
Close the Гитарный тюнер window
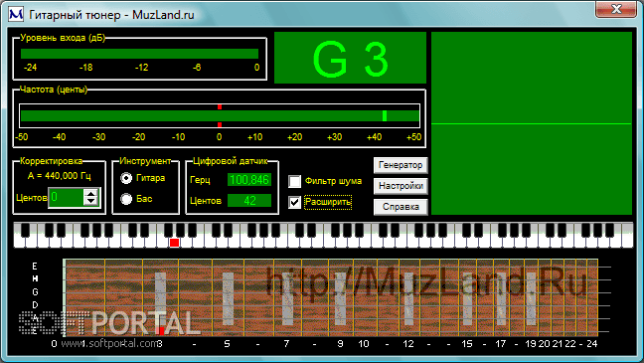pyautogui.click(x=616, y=9)
